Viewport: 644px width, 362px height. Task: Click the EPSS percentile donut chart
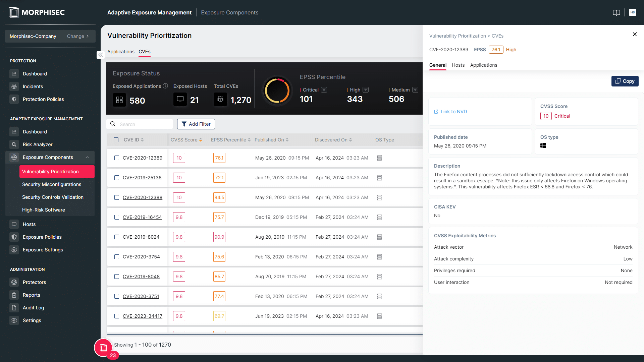(x=277, y=91)
